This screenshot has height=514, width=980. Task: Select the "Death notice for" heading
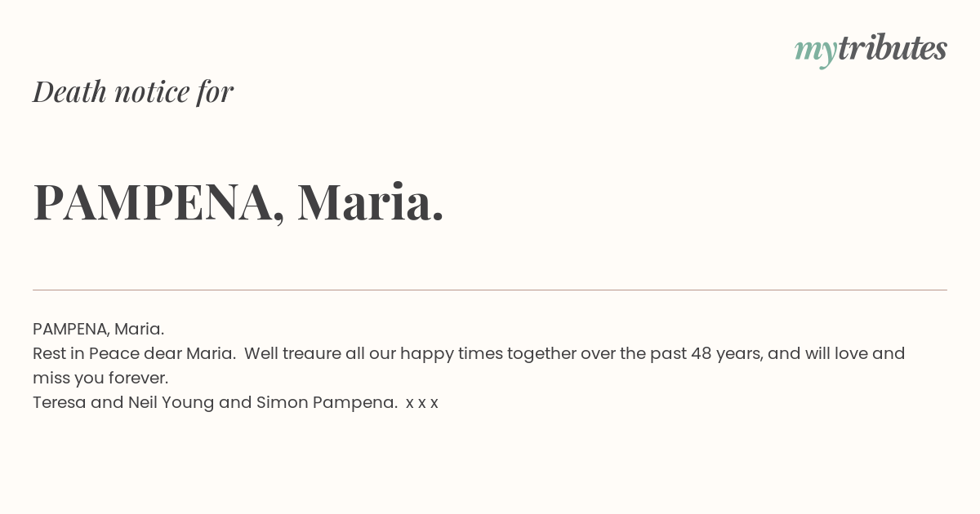[133, 91]
